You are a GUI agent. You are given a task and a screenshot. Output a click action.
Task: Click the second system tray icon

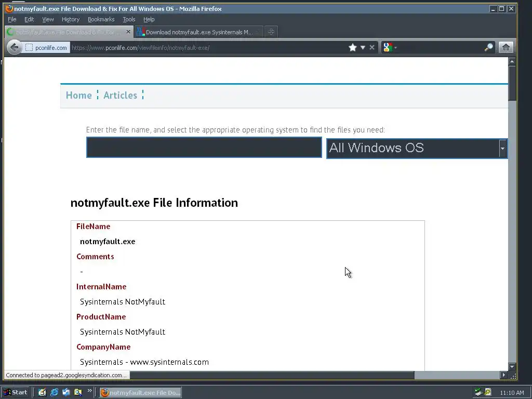point(488,392)
